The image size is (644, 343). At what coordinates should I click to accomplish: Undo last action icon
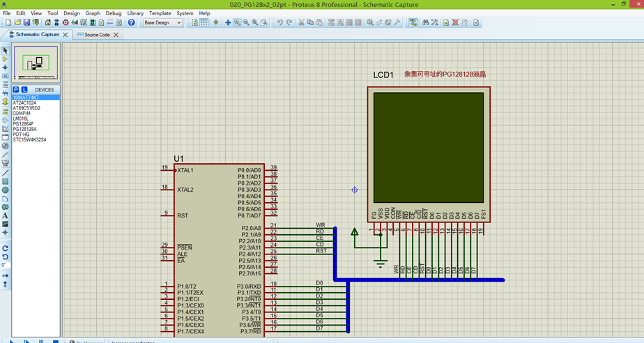point(279,22)
